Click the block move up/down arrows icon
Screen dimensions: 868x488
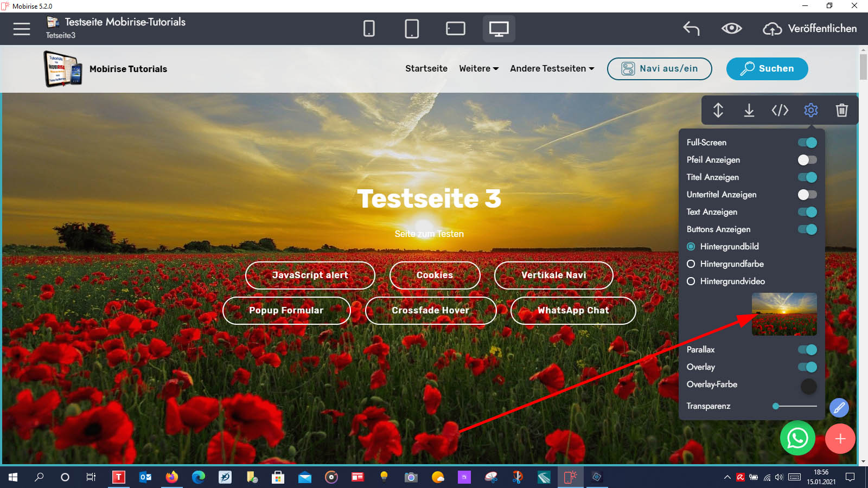718,111
